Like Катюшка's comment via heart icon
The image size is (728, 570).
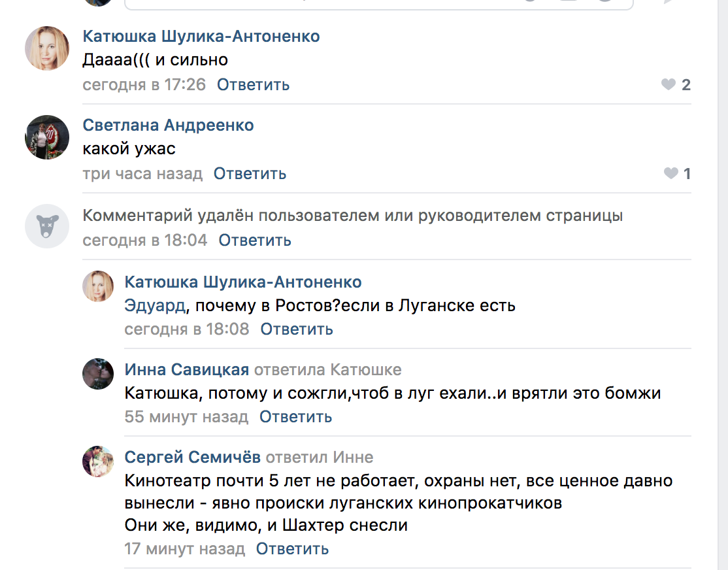click(668, 84)
